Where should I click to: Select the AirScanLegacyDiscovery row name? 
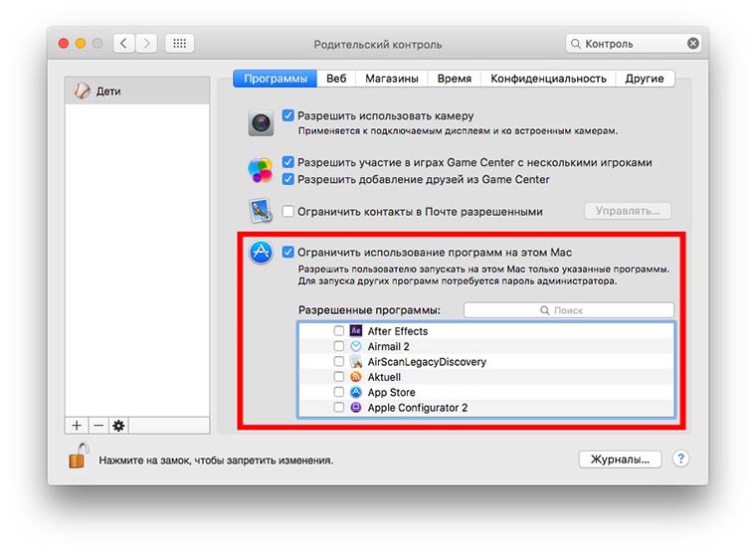pos(427,362)
